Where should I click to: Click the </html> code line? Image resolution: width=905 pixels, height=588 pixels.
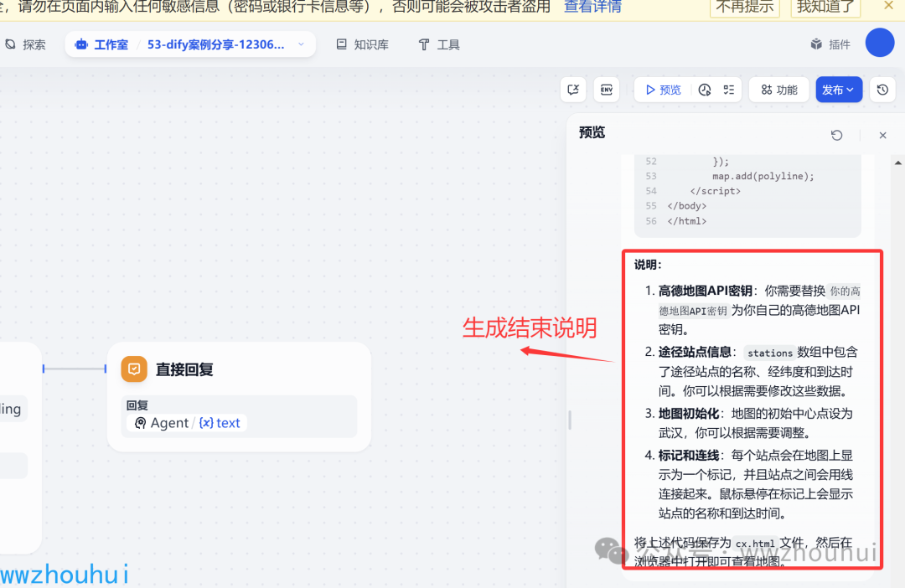tap(687, 221)
